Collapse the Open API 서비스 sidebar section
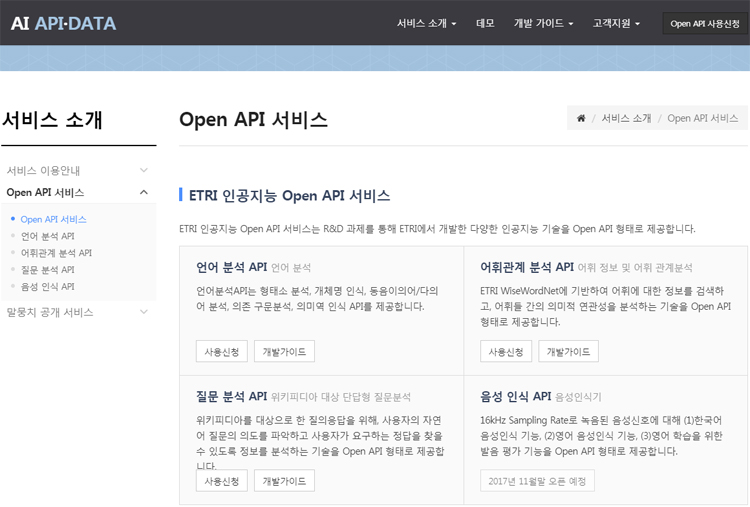Screen dimensions: 750x507 pyautogui.click(x=78, y=192)
